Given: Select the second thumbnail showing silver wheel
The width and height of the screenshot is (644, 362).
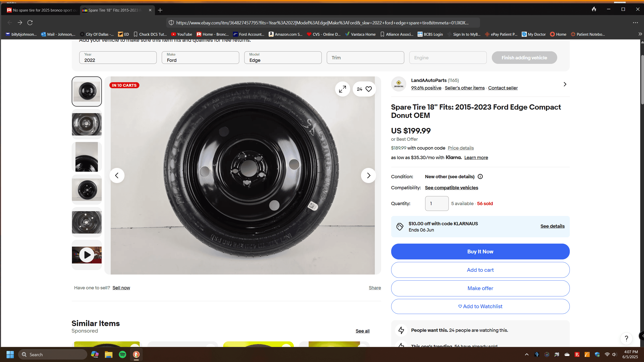Looking at the screenshot, I should click(87, 124).
